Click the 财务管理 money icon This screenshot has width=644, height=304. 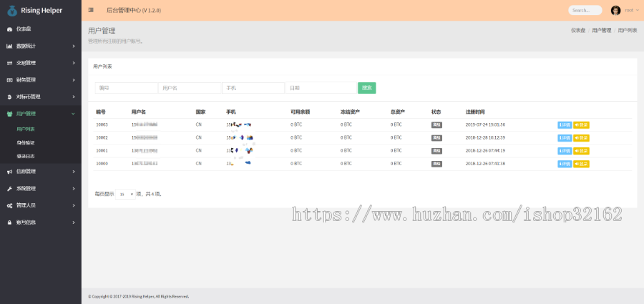click(x=9, y=79)
